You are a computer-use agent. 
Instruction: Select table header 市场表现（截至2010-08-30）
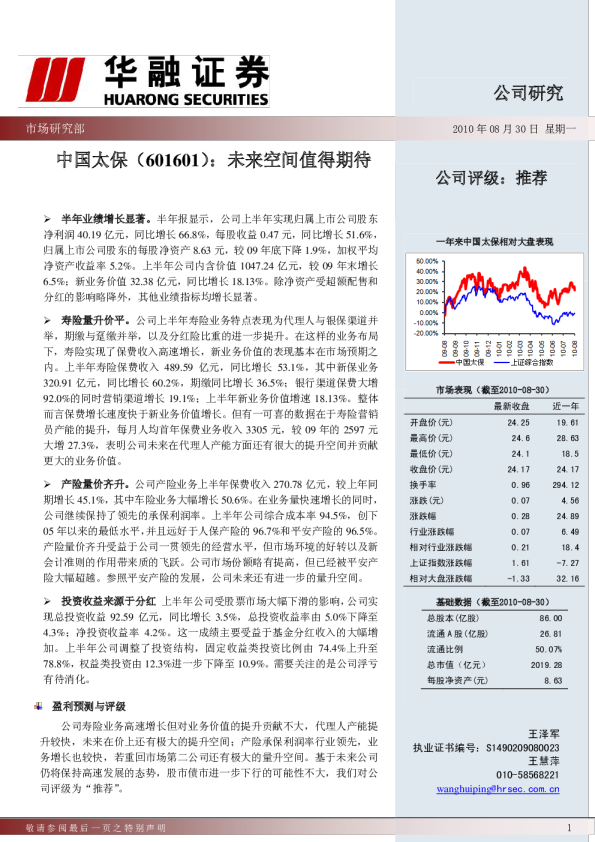click(492, 390)
